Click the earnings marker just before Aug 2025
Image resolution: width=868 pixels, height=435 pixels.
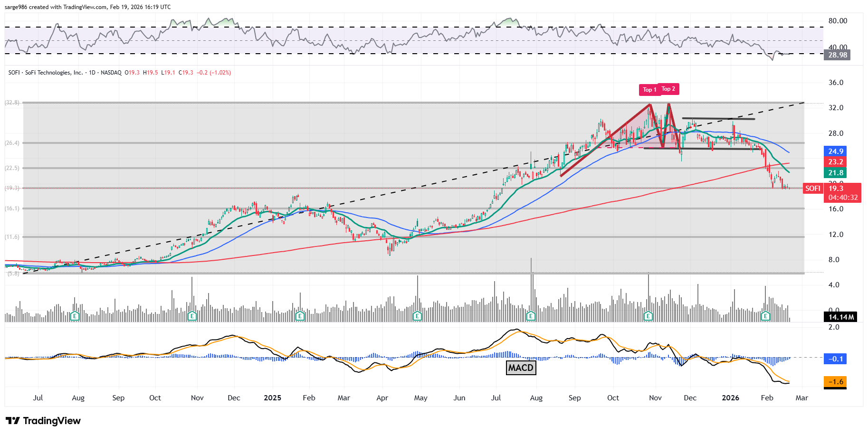(531, 316)
